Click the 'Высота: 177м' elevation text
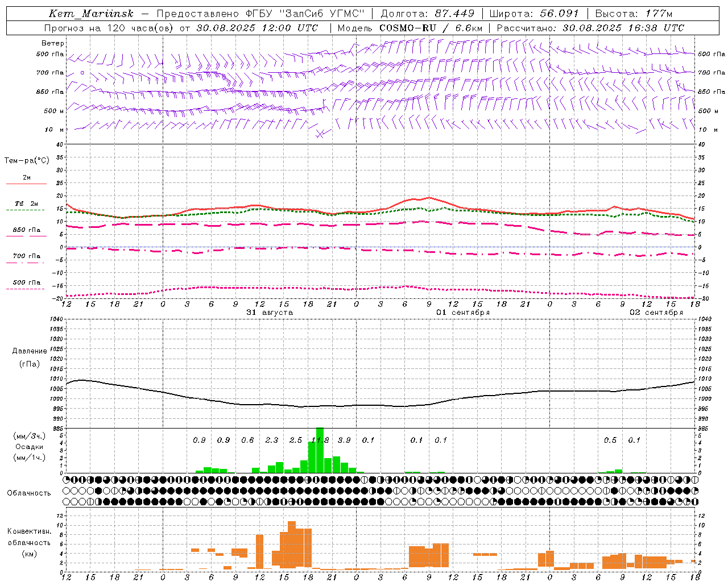 click(x=634, y=14)
